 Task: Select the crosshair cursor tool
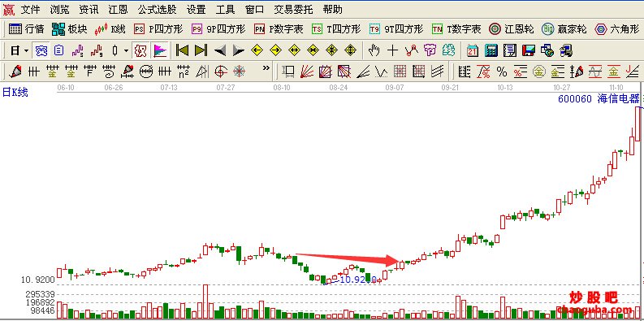pos(392,50)
